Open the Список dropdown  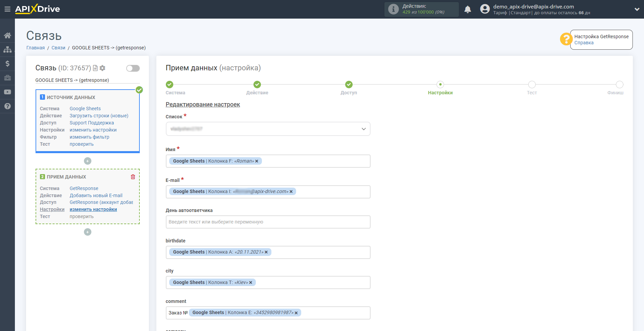tap(268, 129)
